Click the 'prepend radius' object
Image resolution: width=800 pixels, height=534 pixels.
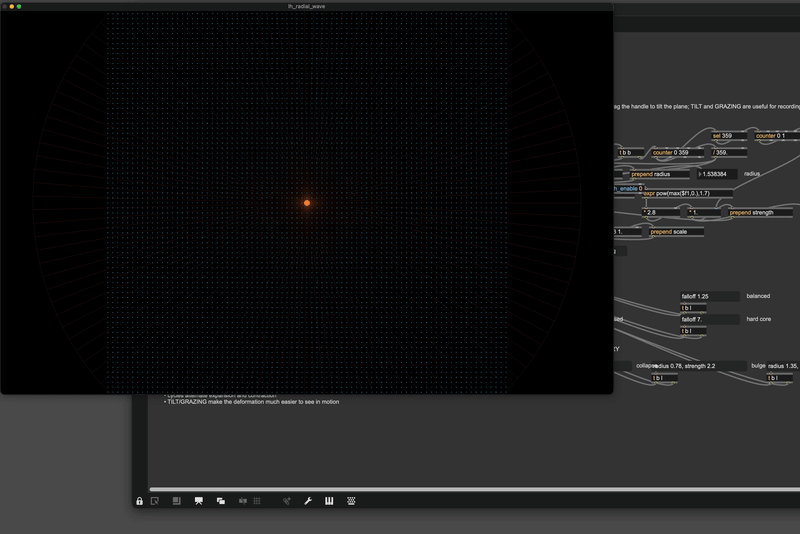tap(659, 174)
